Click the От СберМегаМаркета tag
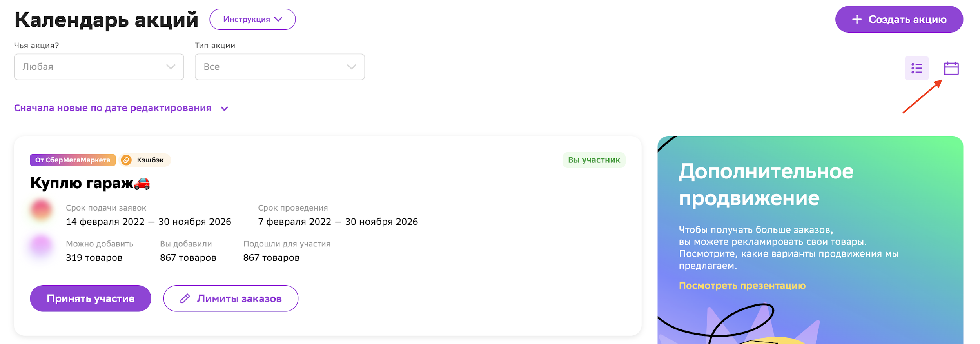This screenshot has width=980, height=344. click(x=73, y=160)
